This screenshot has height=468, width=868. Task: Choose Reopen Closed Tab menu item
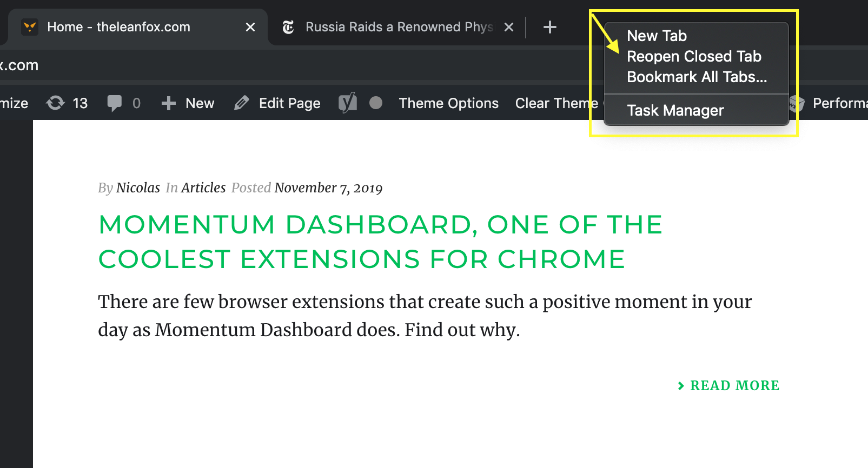694,57
